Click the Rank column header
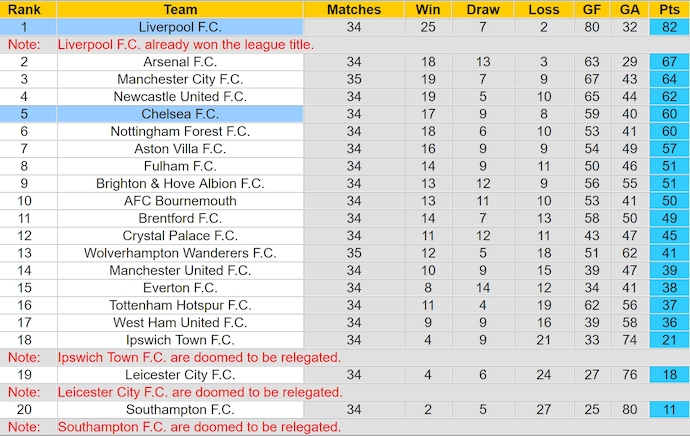 [x=24, y=9]
